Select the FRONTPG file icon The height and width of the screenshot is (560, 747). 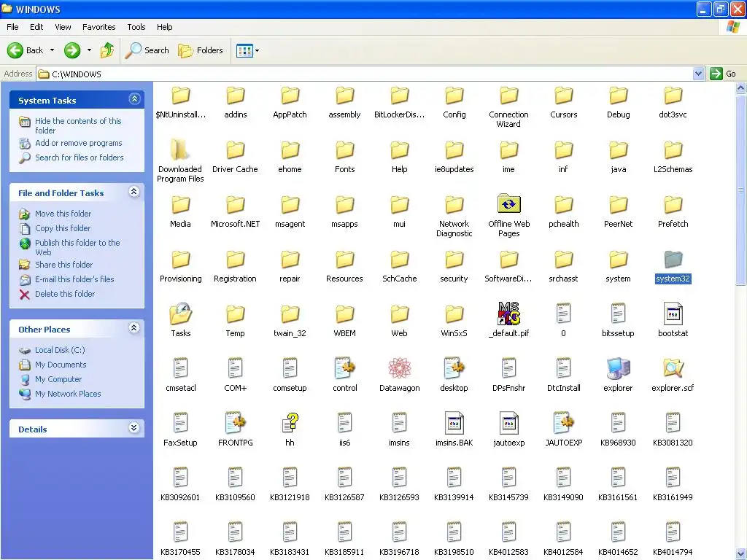[235, 424]
